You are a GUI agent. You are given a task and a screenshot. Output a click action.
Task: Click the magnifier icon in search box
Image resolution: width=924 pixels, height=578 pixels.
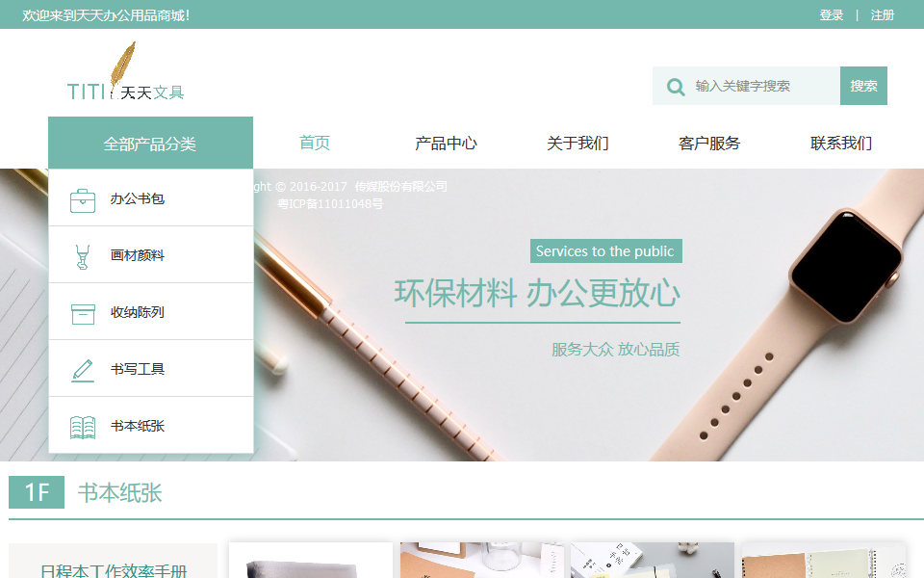[x=677, y=87]
